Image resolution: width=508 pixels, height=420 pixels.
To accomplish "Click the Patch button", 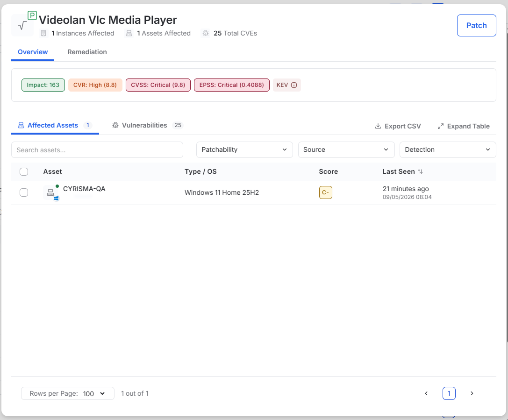I will coord(476,26).
